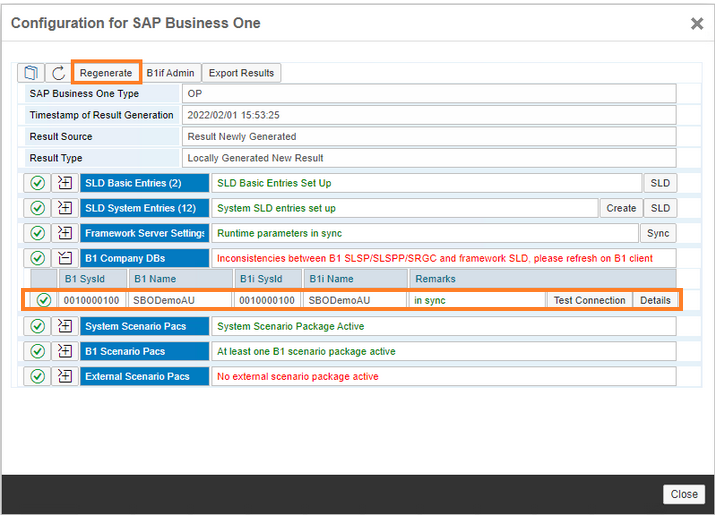
Task: Select System Scenario Pacs header
Action: tap(145, 326)
